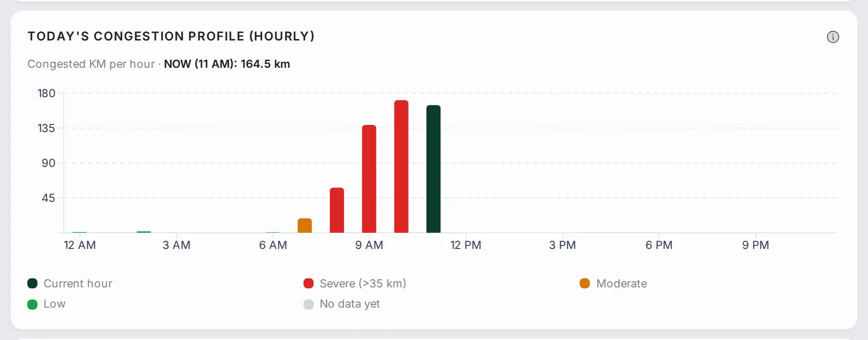
Task: Click the '90' y-axis value
Action: [49, 163]
